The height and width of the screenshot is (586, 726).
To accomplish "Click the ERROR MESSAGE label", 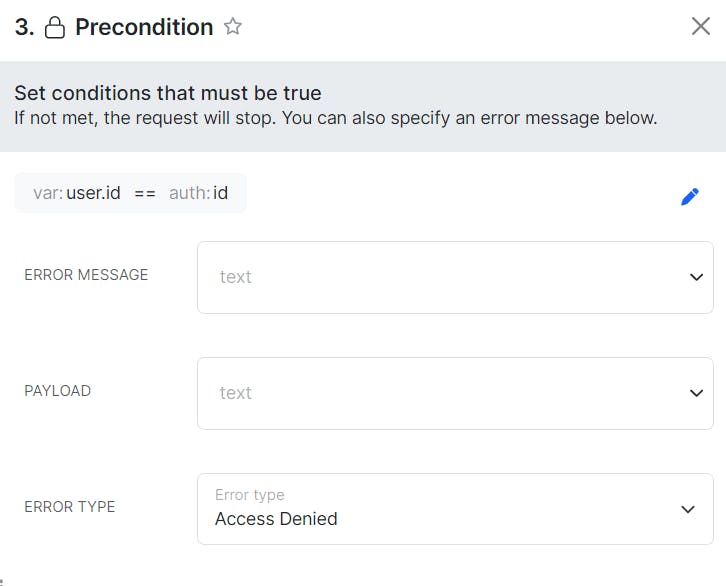I will tap(86, 275).
